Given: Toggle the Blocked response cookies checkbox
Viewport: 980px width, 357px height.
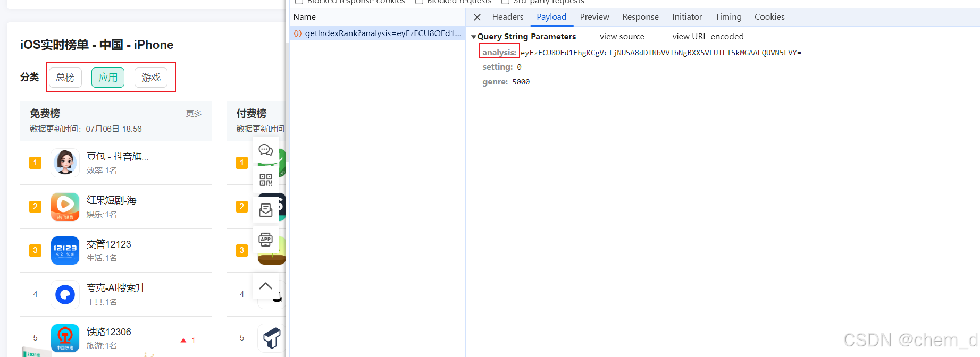Looking at the screenshot, I should tap(299, 2).
